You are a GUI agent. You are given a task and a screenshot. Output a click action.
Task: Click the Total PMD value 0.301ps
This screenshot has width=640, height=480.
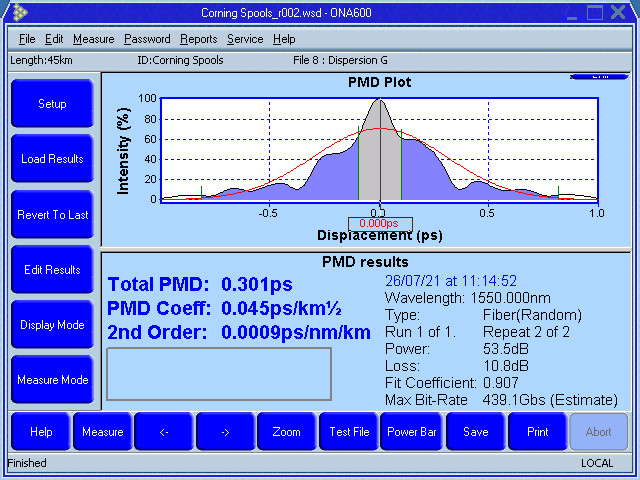257,284
